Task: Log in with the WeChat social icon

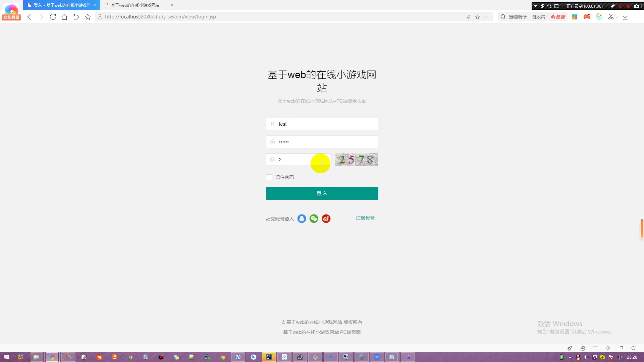Action: [314, 219]
